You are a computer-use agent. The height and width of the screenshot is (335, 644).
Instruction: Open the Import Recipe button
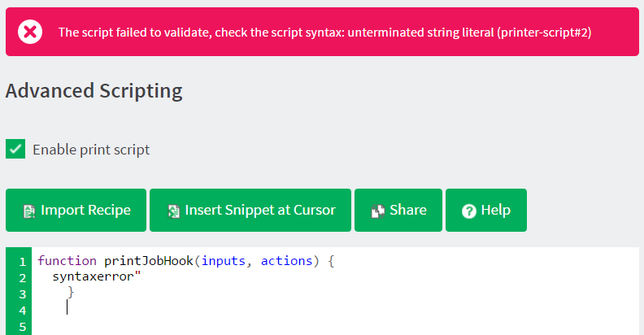[76, 211]
